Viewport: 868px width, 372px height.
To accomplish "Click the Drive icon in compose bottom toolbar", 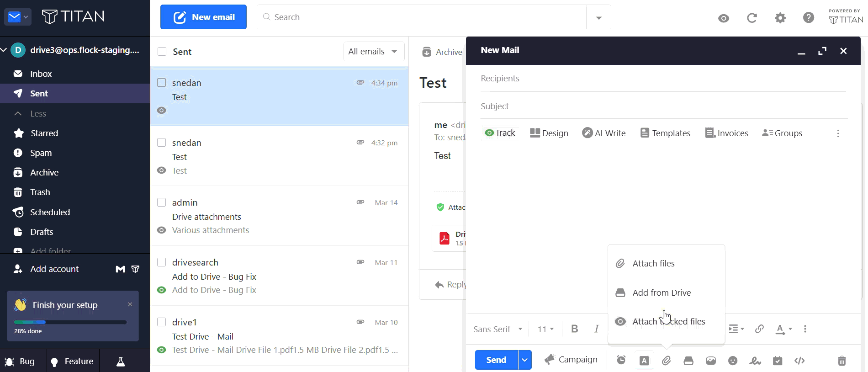I will [x=688, y=361].
